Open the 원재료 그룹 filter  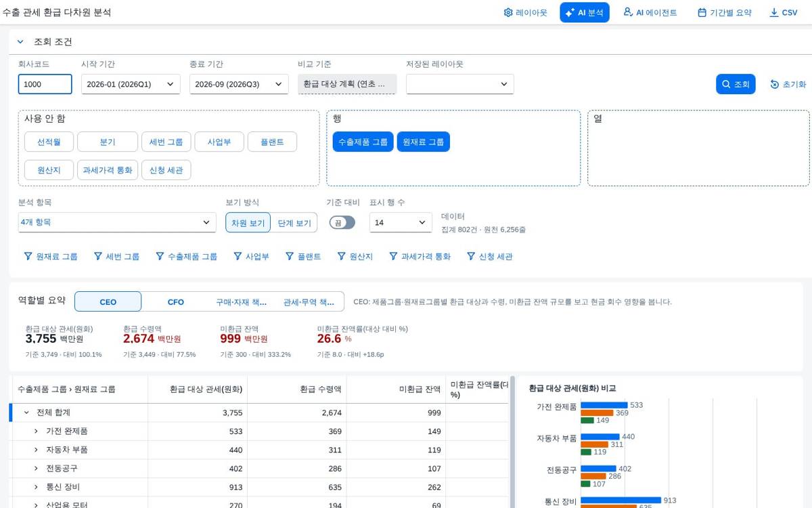[51, 257]
